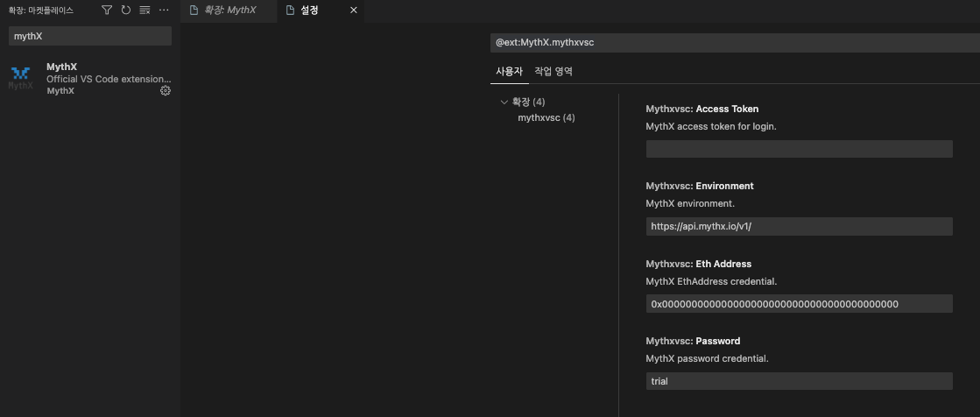
Task: Click the Mythxvsc: Access Token heading
Action: tap(702, 109)
